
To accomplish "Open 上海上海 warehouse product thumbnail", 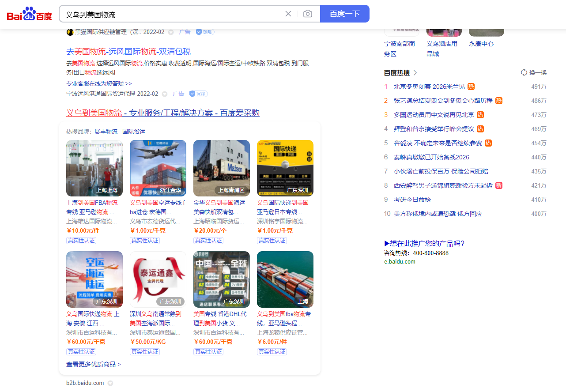I will 94,168.
